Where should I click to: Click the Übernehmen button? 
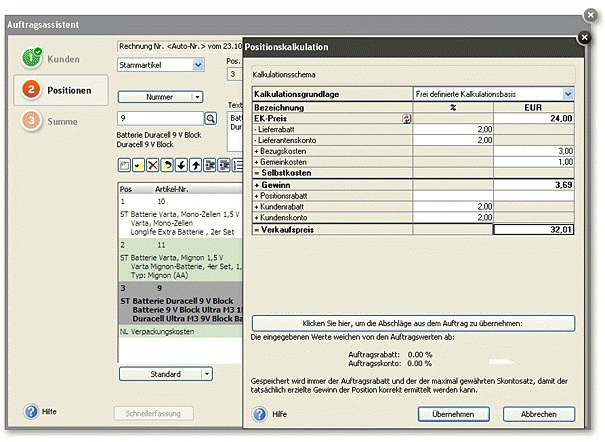454,414
